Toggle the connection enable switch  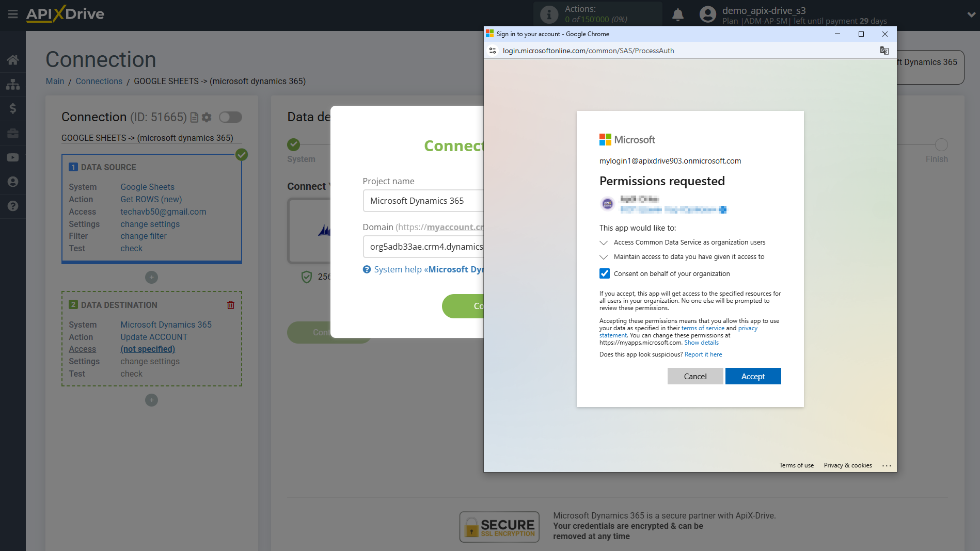coord(230,117)
